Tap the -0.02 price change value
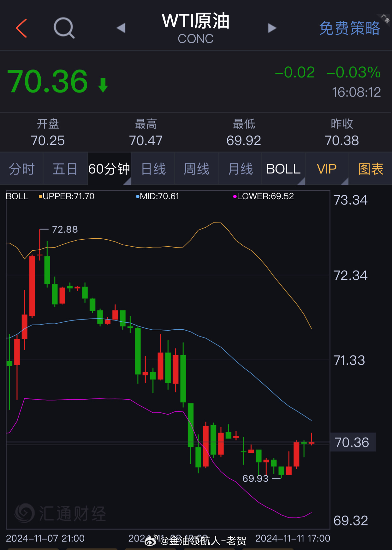 (x=295, y=72)
